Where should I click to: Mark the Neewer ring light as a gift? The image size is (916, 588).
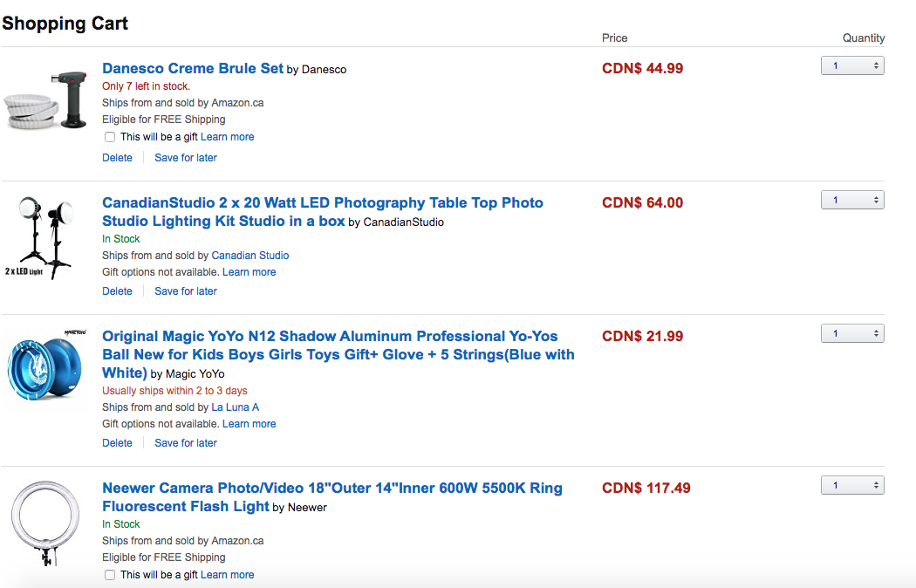(110, 575)
